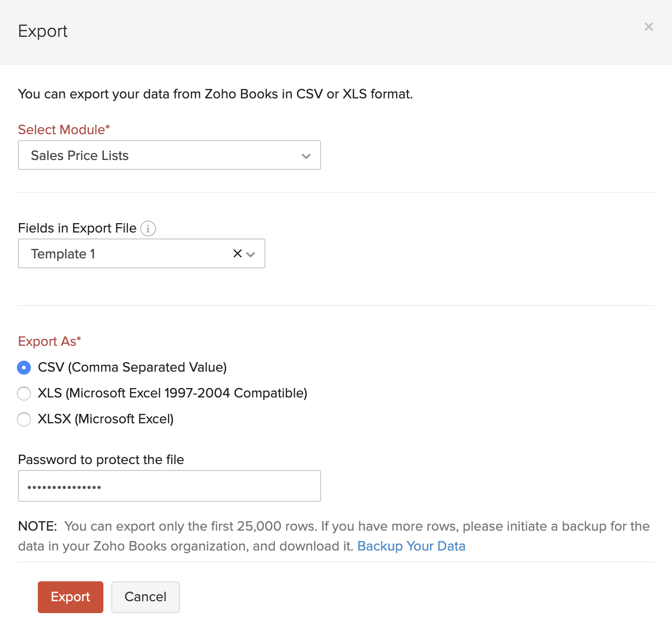Enable XLSX Microsoft Excel format
672x629 pixels.
[x=24, y=419]
